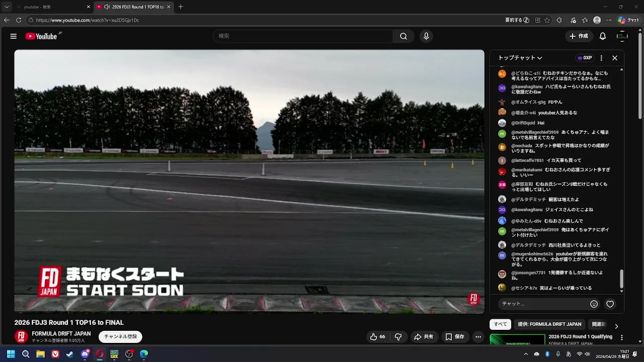Click 要約する summarize button

tap(517, 20)
